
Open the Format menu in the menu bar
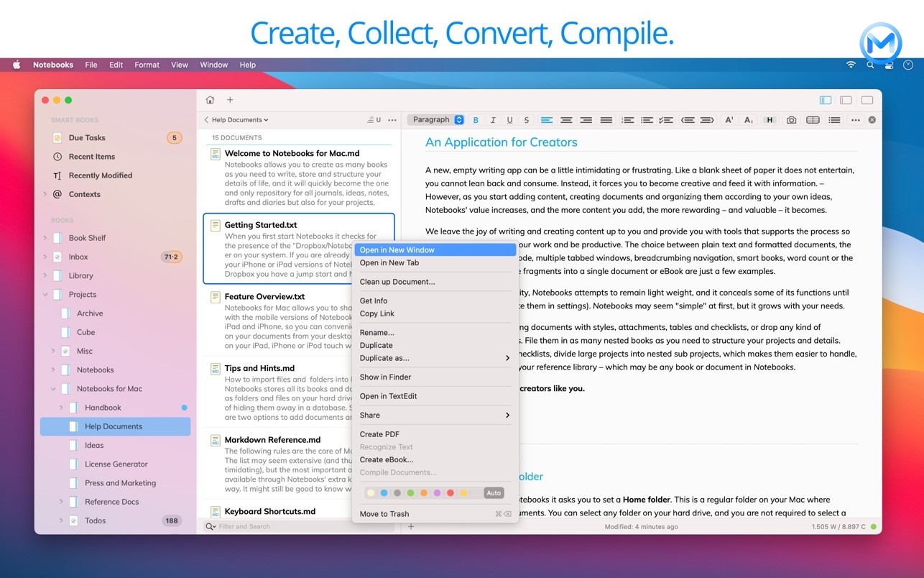(147, 65)
